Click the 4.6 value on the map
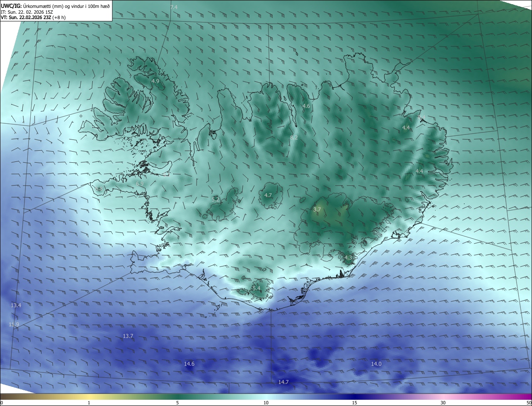 [306, 106]
